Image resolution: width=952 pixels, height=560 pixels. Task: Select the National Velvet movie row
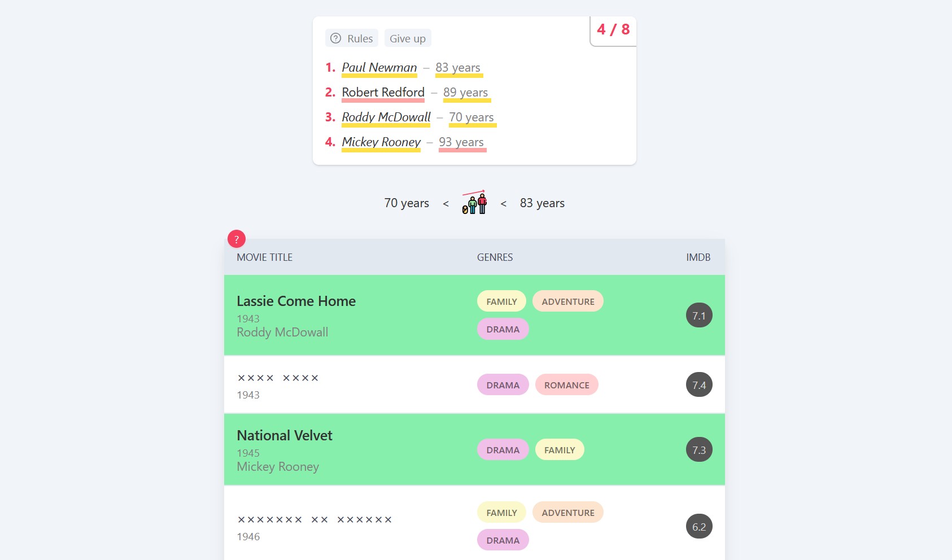[x=395, y=450]
